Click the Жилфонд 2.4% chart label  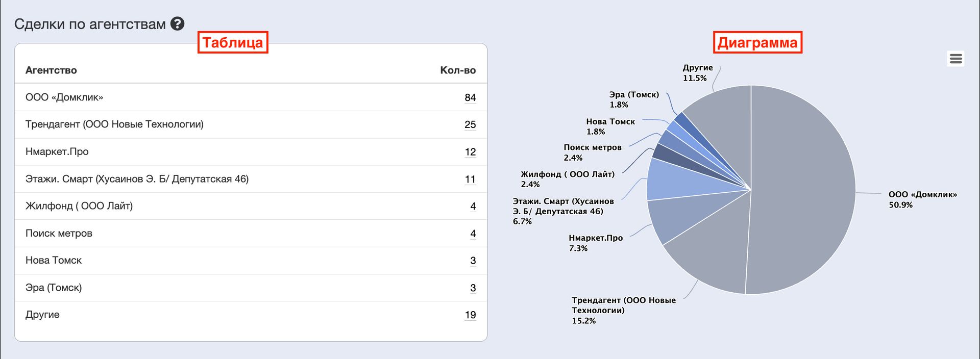568,179
